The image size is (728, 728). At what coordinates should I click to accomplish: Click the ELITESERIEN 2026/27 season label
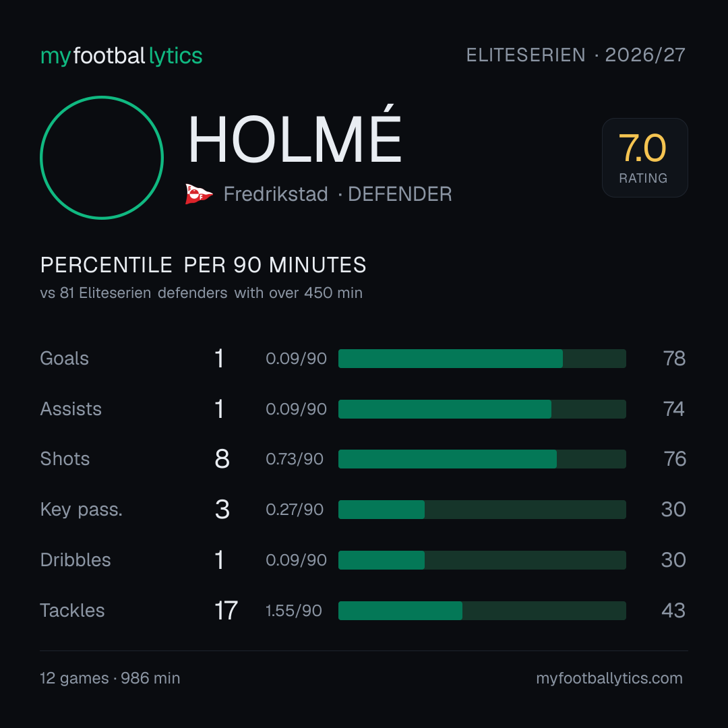point(576,55)
